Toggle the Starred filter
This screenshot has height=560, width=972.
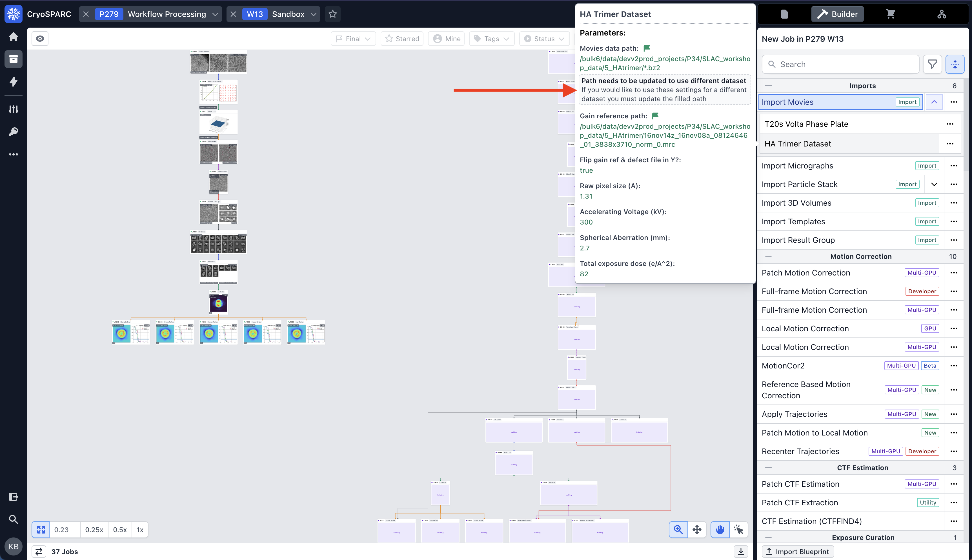(x=402, y=39)
